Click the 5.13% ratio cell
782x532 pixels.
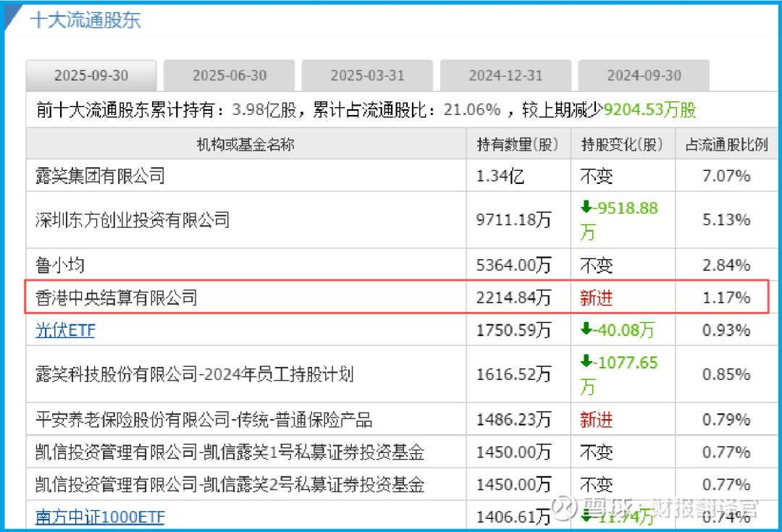tap(727, 220)
